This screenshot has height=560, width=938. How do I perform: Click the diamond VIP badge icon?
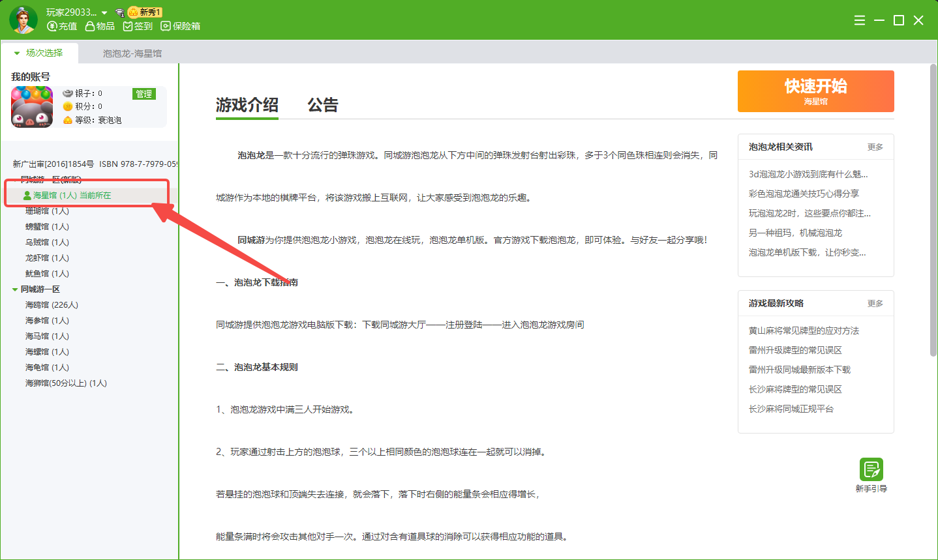click(120, 12)
